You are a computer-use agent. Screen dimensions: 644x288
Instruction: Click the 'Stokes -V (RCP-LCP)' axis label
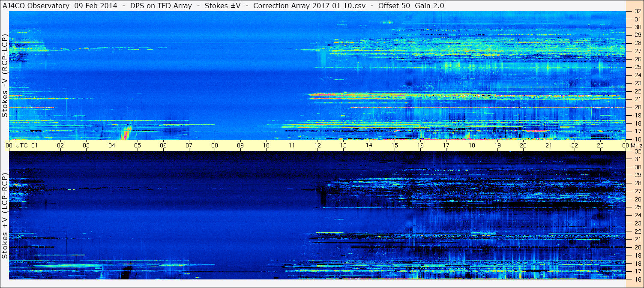pos(5,75)
